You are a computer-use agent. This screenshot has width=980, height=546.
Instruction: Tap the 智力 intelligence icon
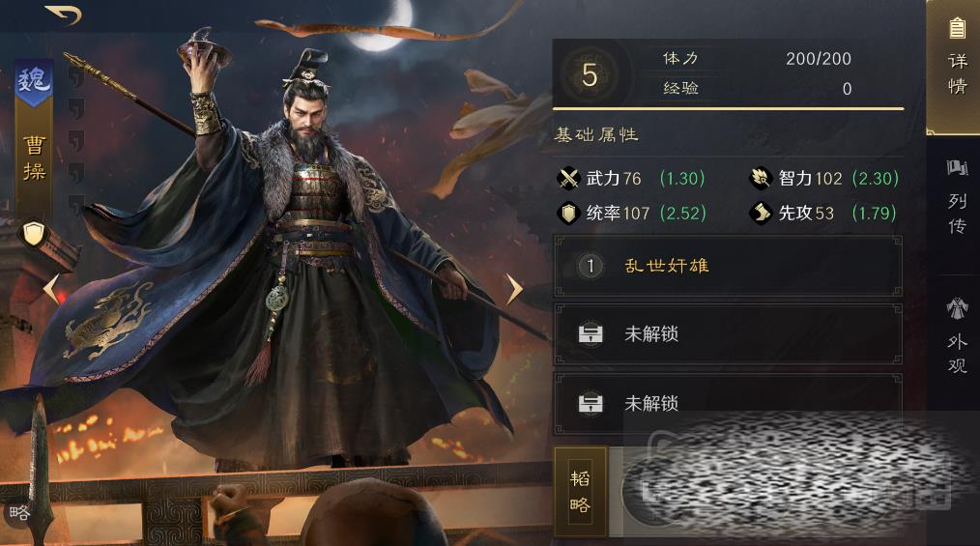point(761,179)
